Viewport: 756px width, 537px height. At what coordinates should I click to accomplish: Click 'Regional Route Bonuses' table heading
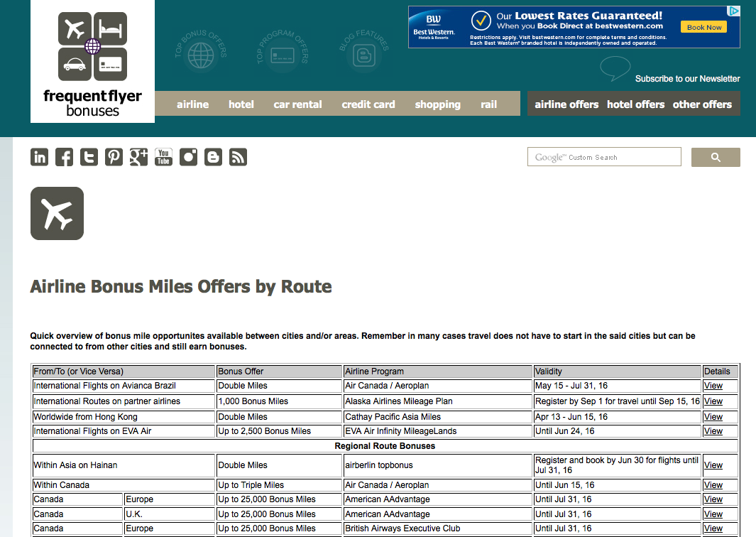click(x=385, y=446)
